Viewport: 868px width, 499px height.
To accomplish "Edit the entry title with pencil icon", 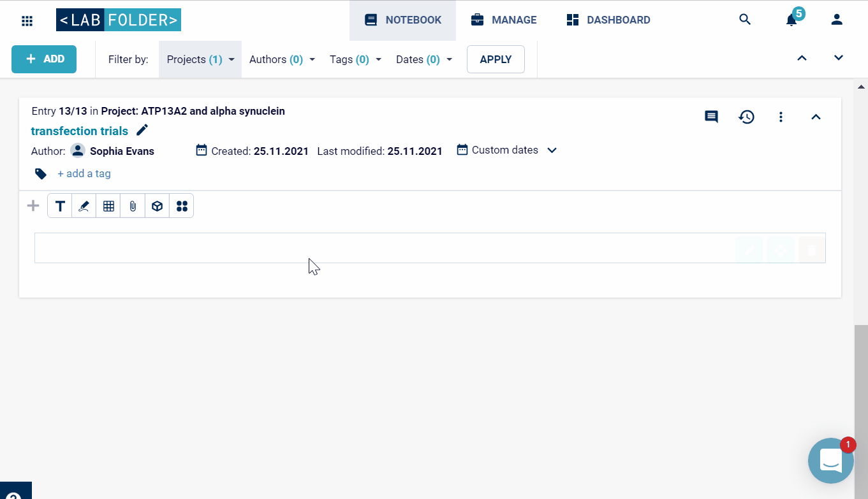I will pos(142,130).
